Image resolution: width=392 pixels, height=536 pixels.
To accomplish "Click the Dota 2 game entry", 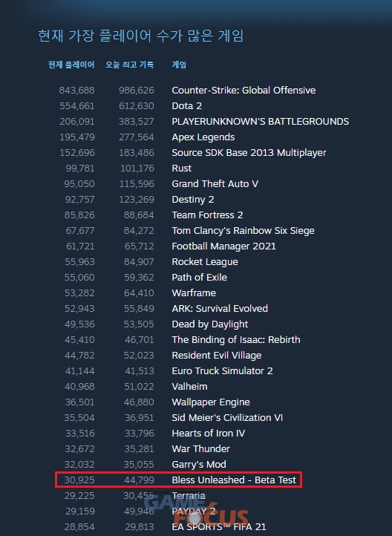I will coord(186,106).
